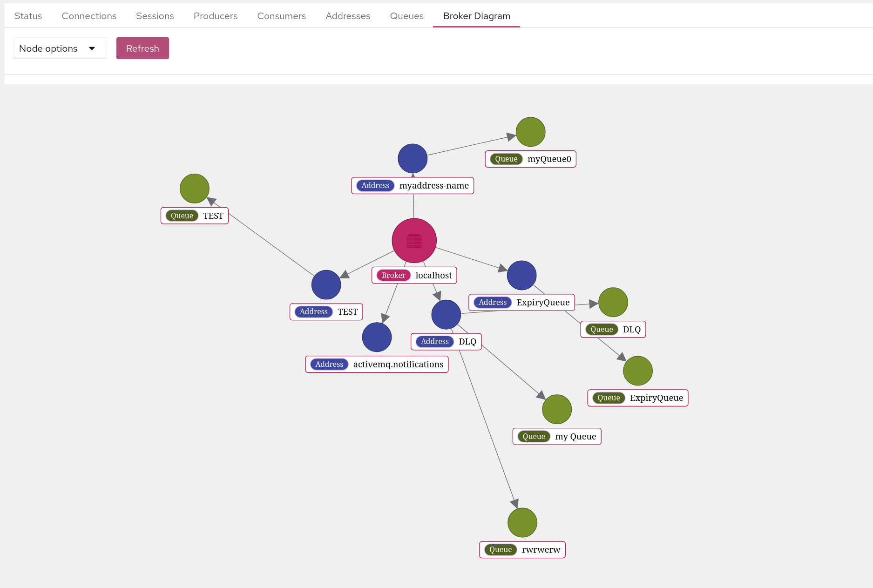
Task: Open the Consumers tab
Action: (281, 16)
